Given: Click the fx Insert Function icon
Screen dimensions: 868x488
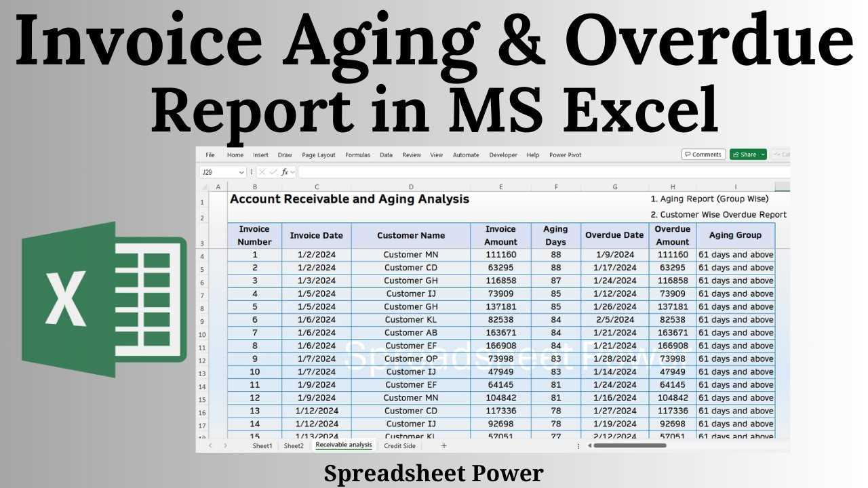Looking at the screenshot, I should (285, 172).
